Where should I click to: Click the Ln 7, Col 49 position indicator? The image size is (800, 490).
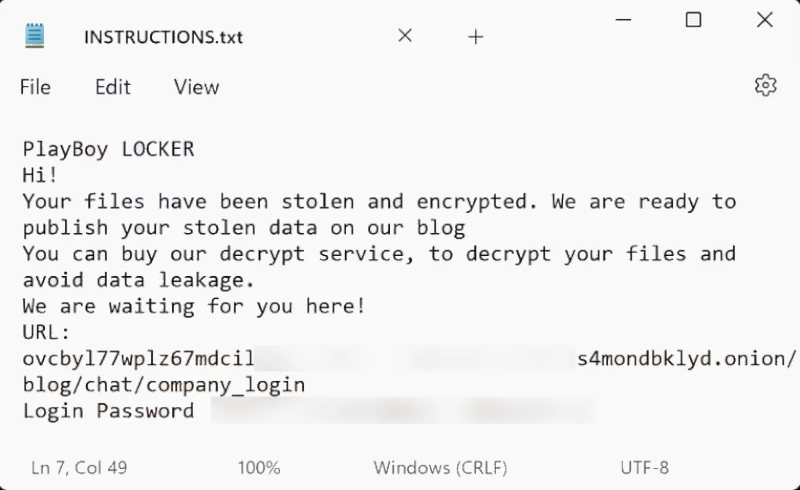coord(79,467)
